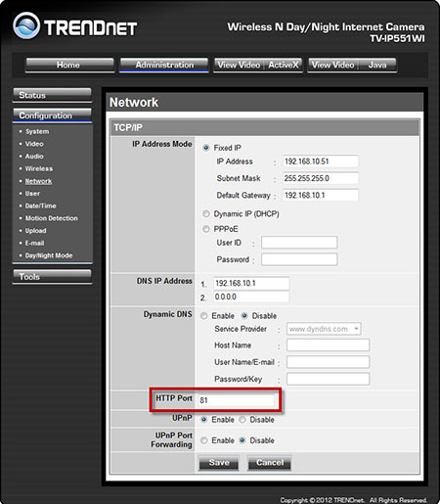Viewport: 440px width, 504px height.
Task: Cancel the network changes
Action: (x=270, y=463)
